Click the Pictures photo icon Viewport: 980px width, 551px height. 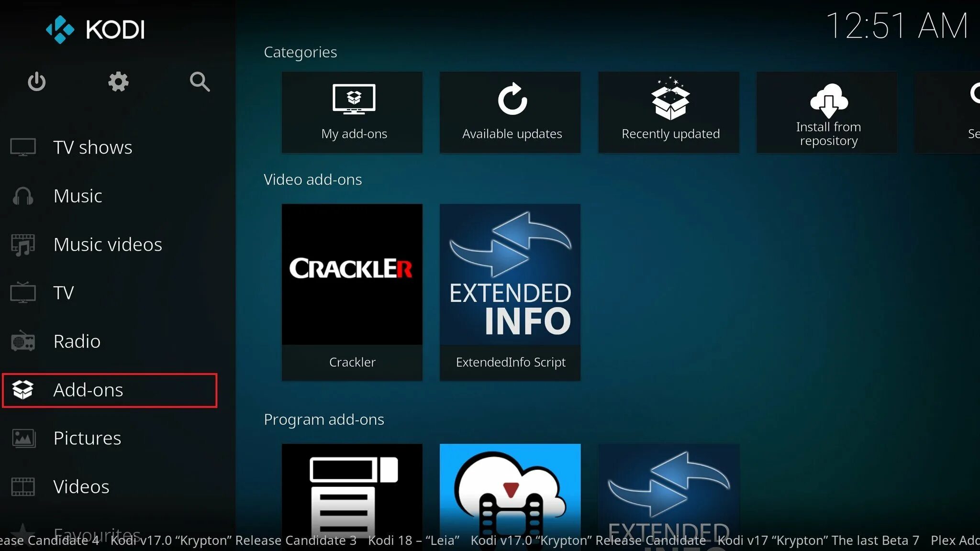pyautogui.click(x=23, y=438)
